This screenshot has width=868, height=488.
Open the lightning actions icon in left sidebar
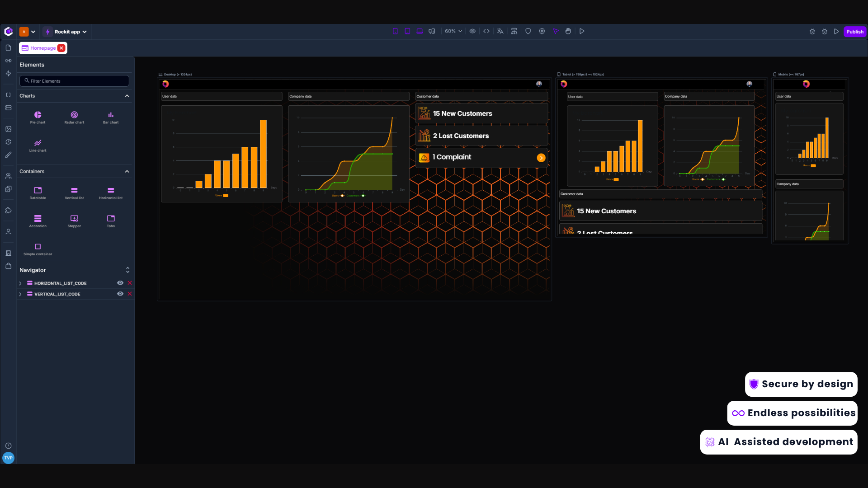pos(8,73)
